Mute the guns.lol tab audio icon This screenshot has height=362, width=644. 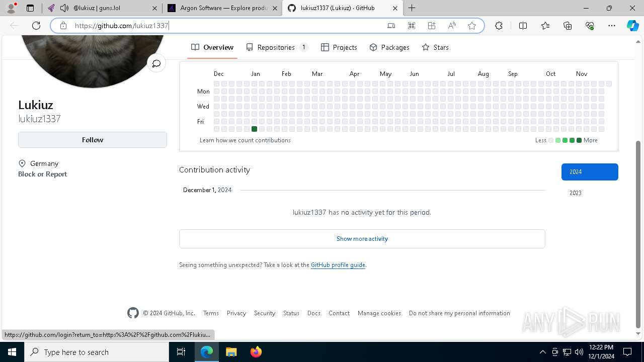pyautogui.click(x=64, y=8)
